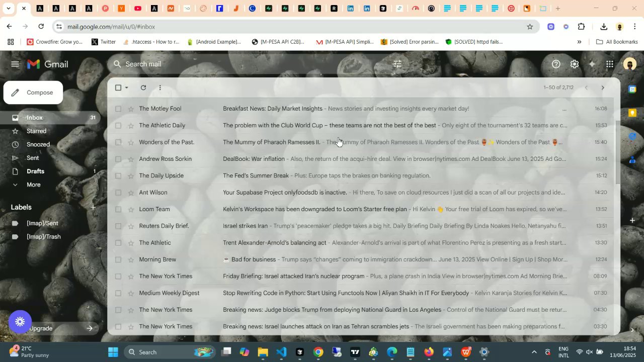Click the browser address bar URL
The image size is (644, 362).
[111, 27]
